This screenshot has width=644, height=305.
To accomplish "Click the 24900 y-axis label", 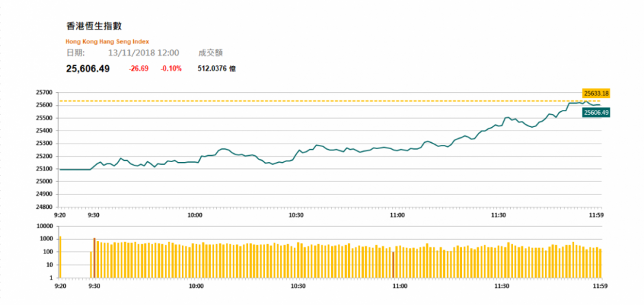I will (x=45, y=194).
